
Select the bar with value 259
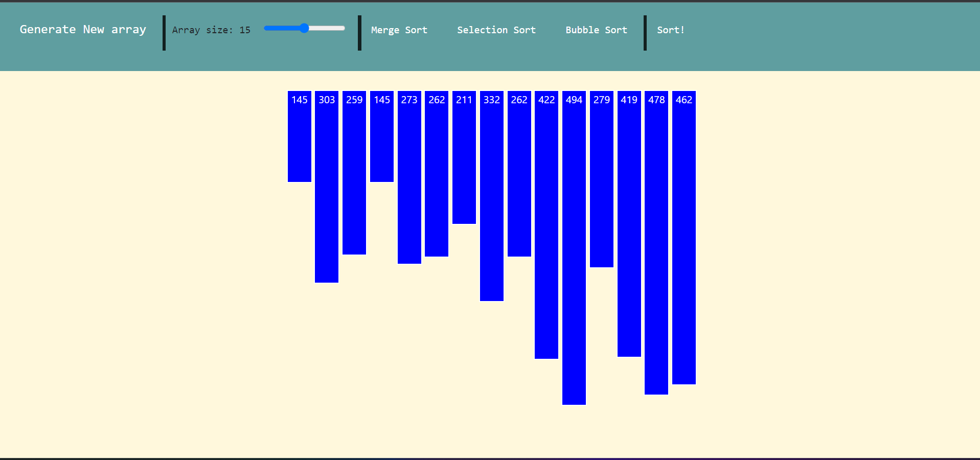[x=354, y=173]
